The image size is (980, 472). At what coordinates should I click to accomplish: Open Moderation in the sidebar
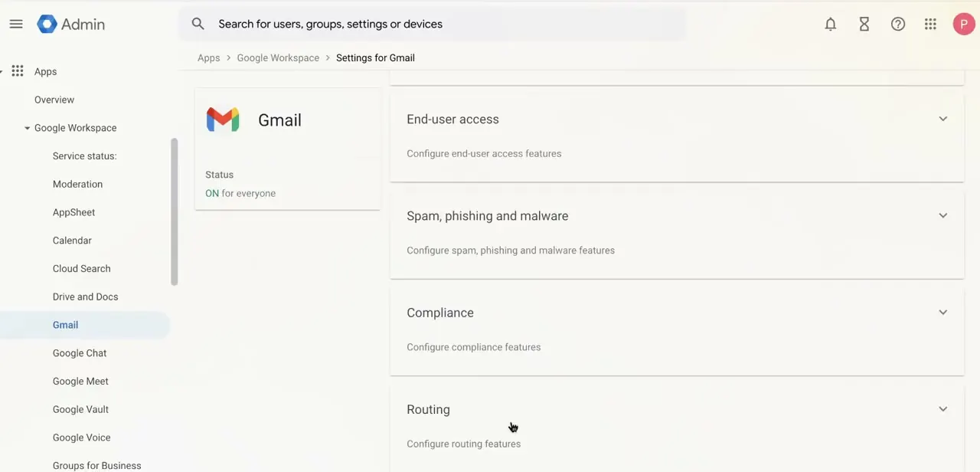pos(77,184)
